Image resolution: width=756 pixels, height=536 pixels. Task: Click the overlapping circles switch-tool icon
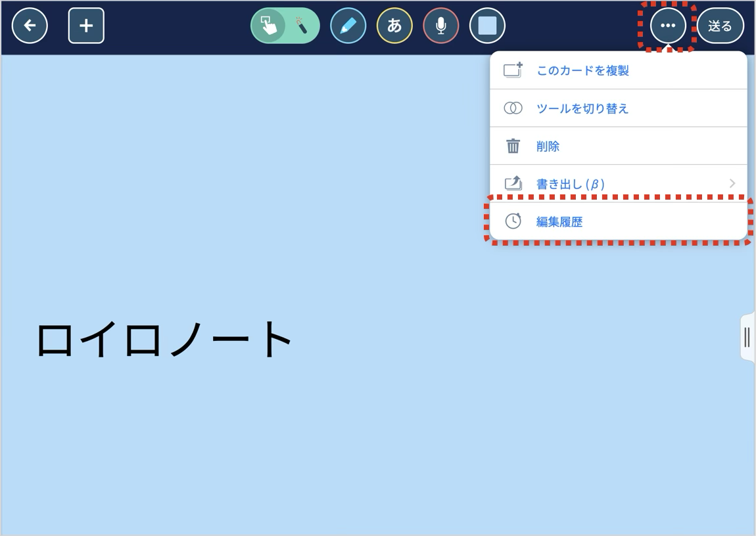513,108
